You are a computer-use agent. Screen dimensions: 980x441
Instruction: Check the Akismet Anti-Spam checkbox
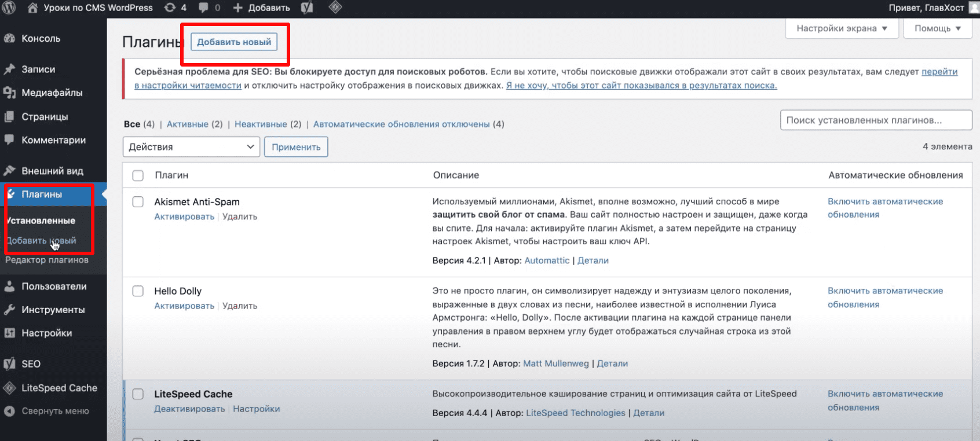138,201
